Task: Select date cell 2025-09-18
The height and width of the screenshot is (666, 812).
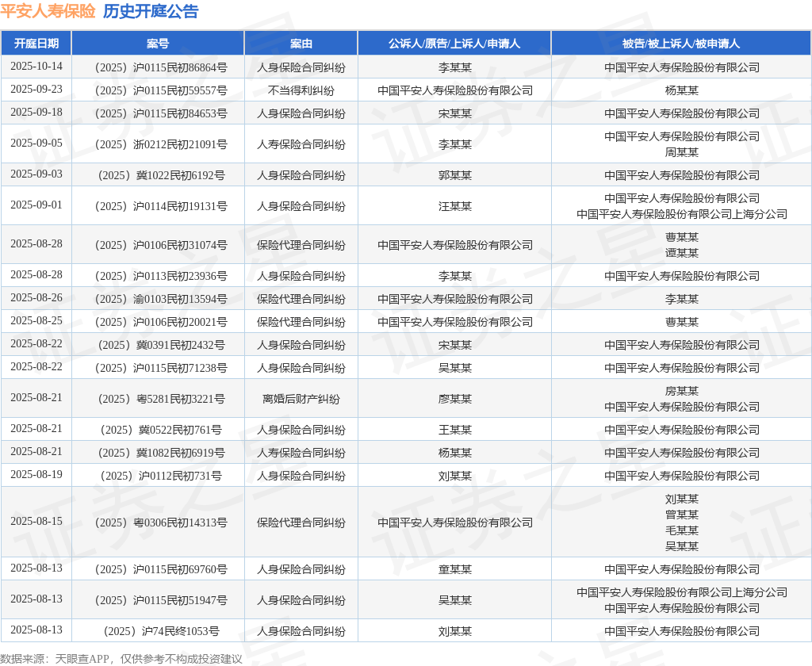Action: click(x=36, y=113)
